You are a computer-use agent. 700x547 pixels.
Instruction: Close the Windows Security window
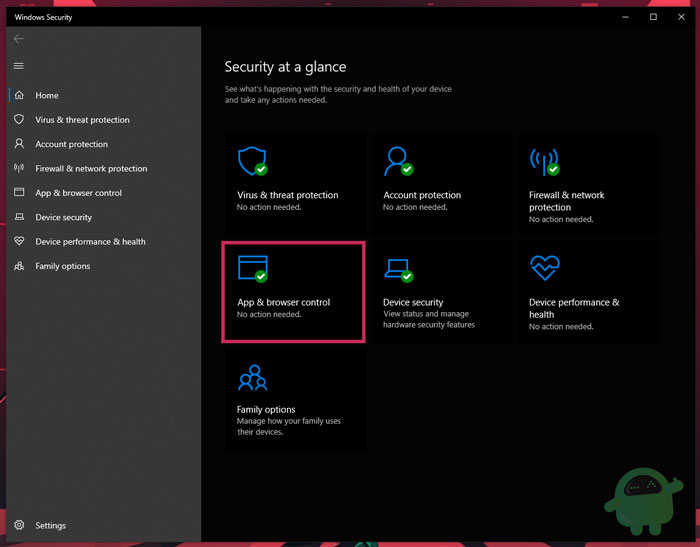681,17
